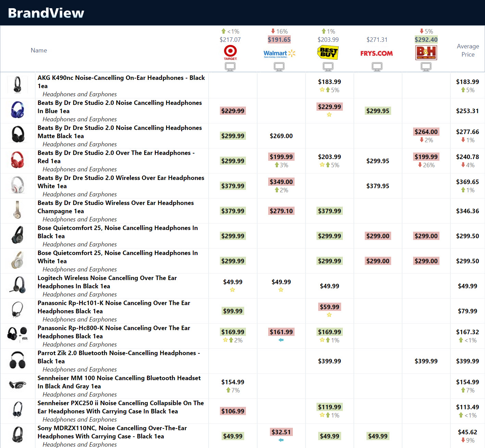
Task: Click the monitor icon under Best Buy
Action: pos(328,67)
